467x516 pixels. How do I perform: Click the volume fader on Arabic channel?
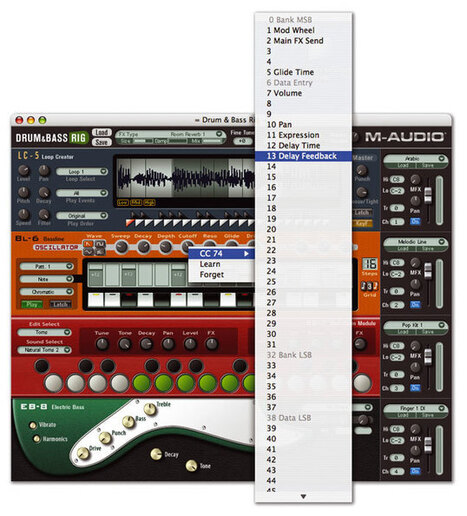pyautogui.click(x=428, y=195)
